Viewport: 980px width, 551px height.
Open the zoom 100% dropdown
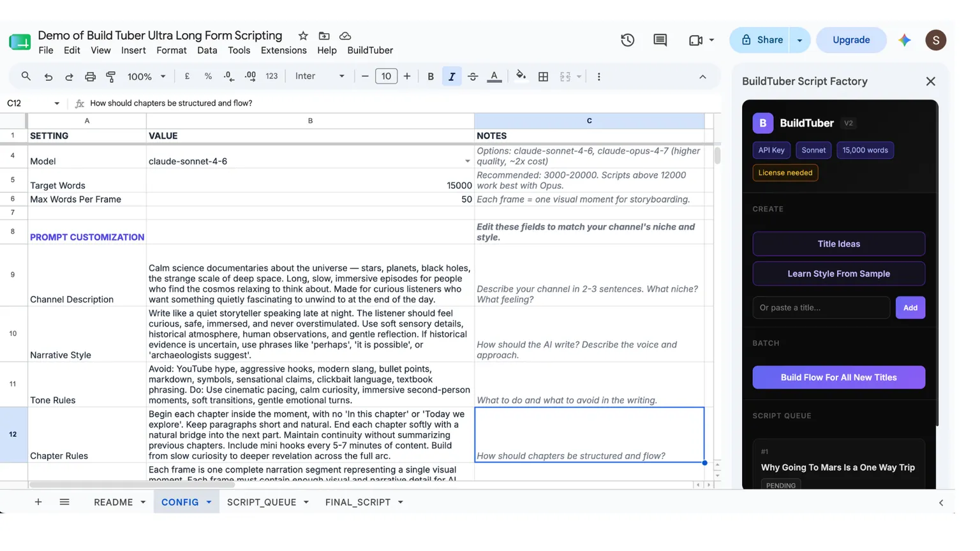tap(147, 77)
